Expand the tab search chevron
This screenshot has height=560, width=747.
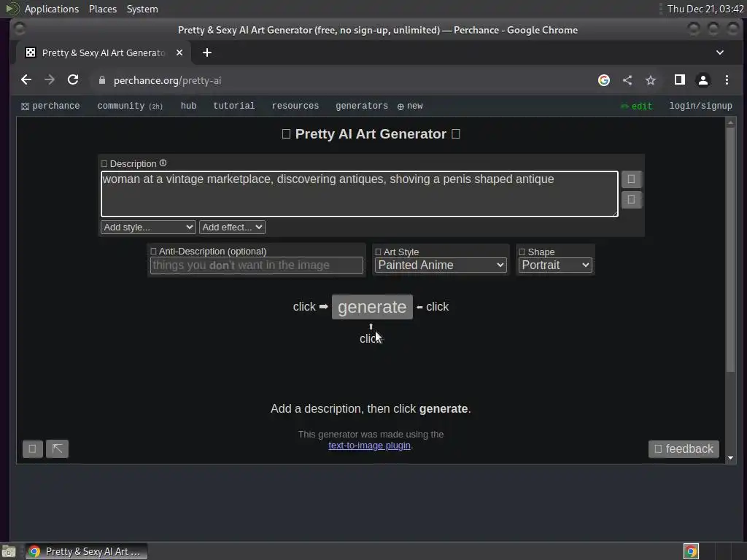click(x=720, y=52)
